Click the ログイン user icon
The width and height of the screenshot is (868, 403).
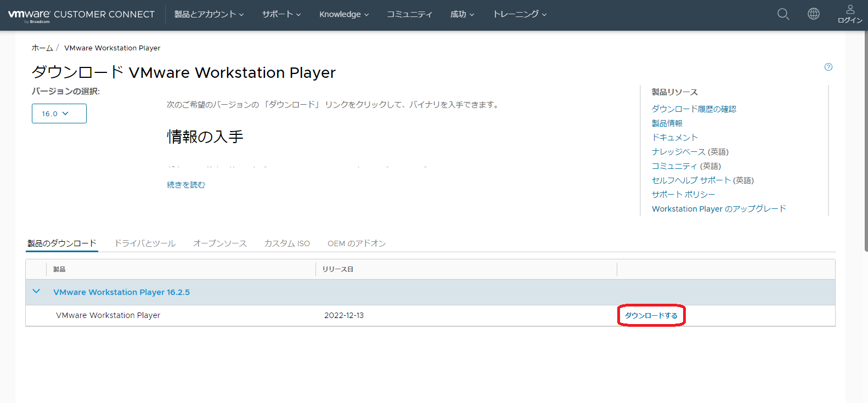pyautogui.click(x=850, y=14)
